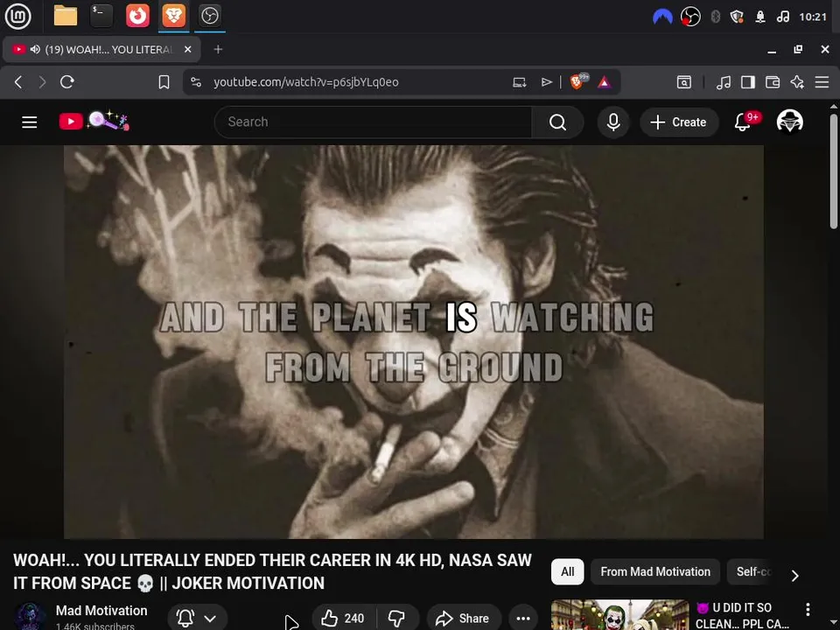Open Brave playlist music icon

tap(724, 82)
